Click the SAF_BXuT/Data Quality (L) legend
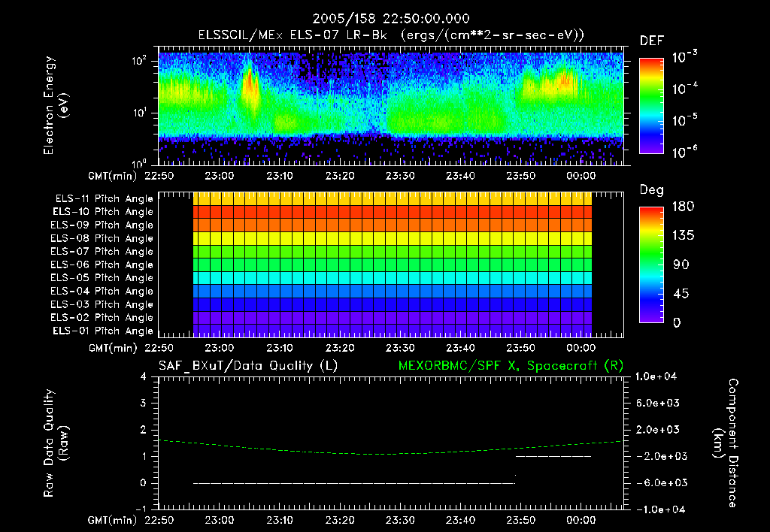The image size is (770, 532). 247,364
